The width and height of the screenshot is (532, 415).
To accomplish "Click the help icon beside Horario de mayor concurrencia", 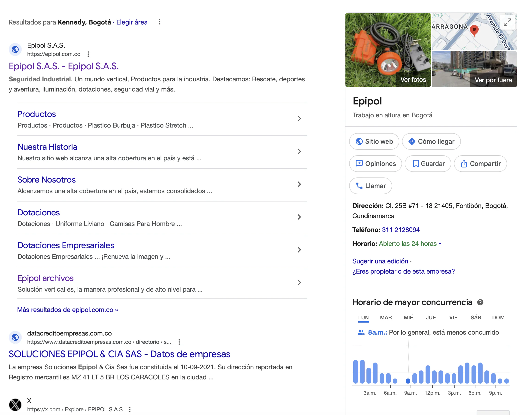I will pos(480,302).
